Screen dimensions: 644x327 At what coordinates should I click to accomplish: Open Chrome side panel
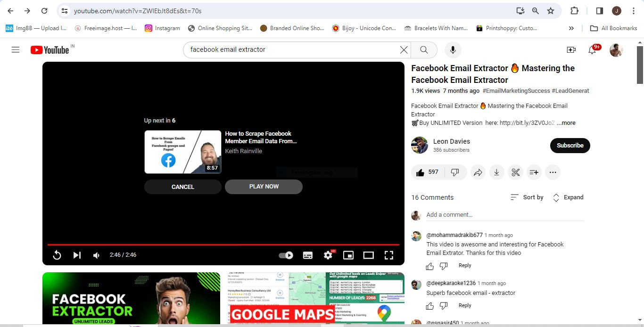pyautogui.click(x=600, y=11)
